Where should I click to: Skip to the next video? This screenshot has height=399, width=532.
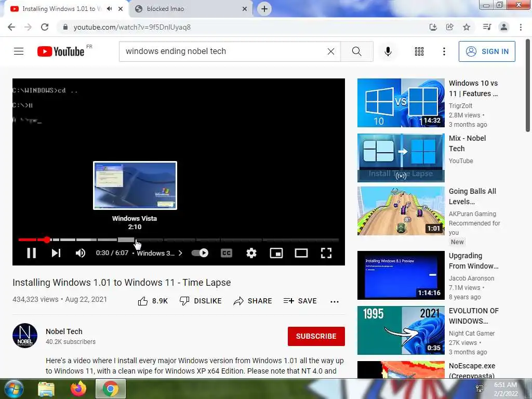tap(56, 253)
